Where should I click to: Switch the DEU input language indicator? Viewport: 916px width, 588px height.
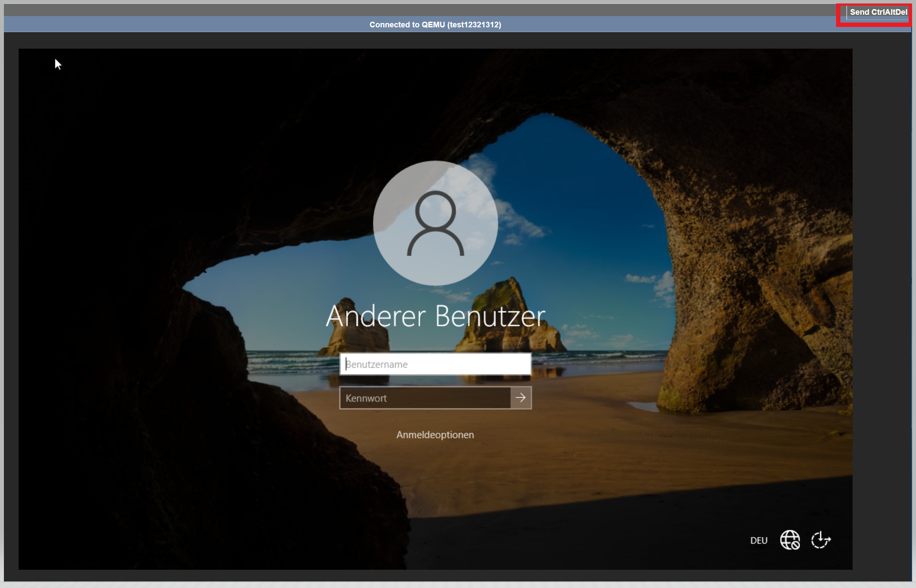[759, 540]
